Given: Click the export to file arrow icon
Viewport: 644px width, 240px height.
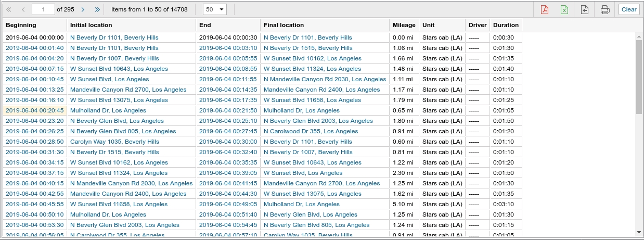Looking at the screenshot, I should pyautogui.click(x=584, y=9).
